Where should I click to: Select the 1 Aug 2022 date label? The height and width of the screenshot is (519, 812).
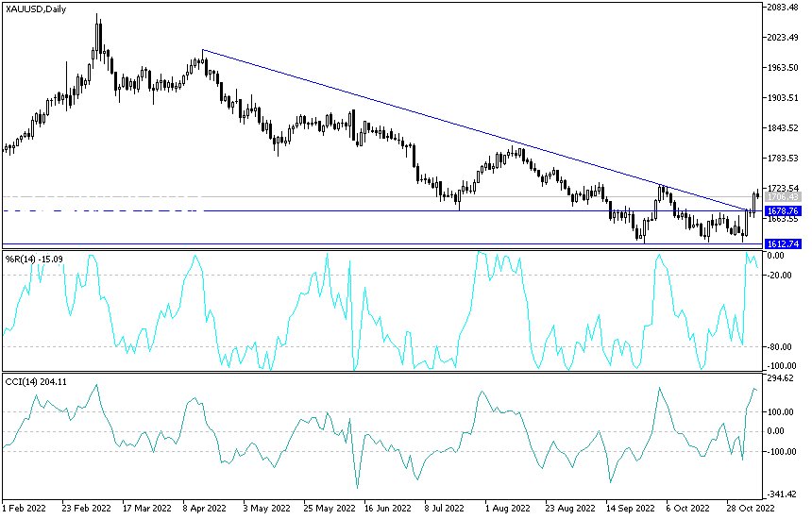pyautogui.click(x=508, y=508)
